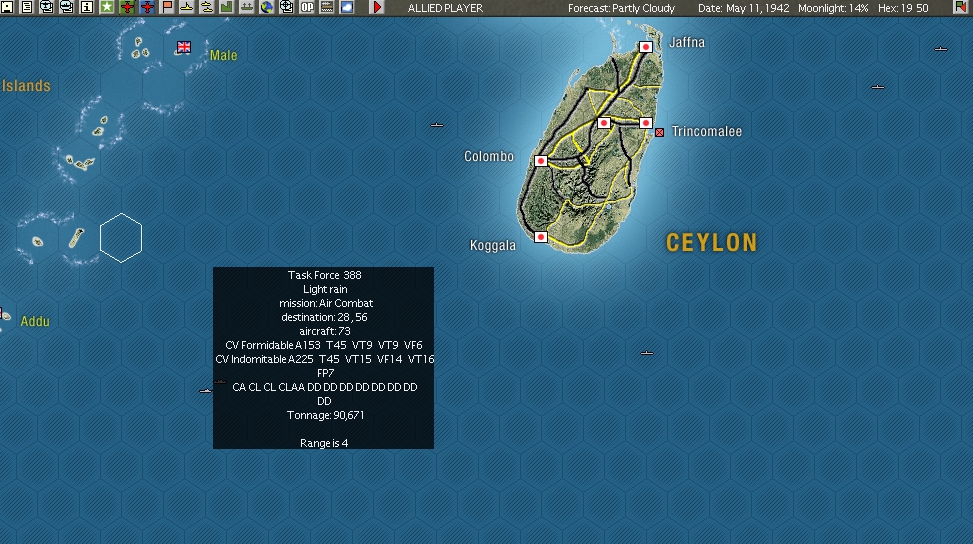Screen dimensions: 973x544
Task: Click the 'CEYLON' island label
Action: click(712, 243)
